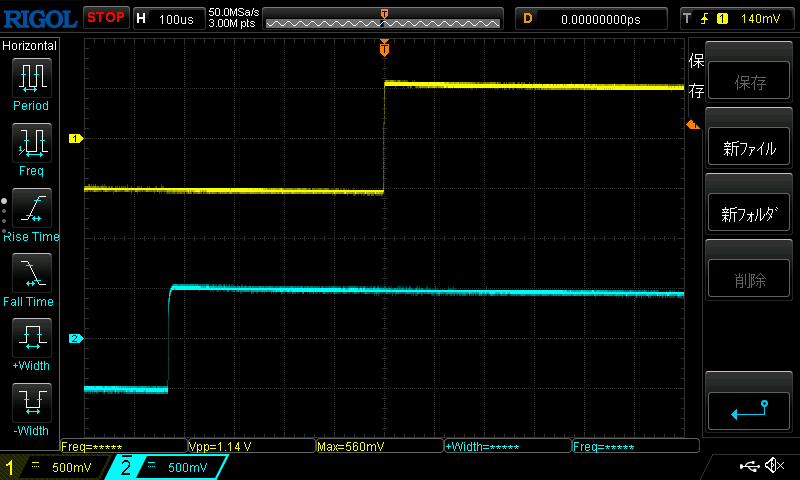Screen dimensions: 800x480
Task: Click the 新フォルダ new folder button
Action: coord(749,213)
